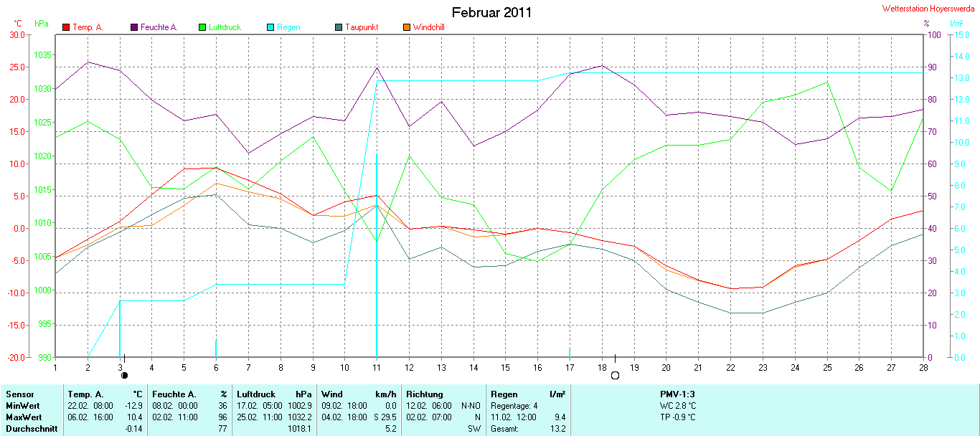Click the purple Feuchte A. legend swatch
980x436 pixels.
click(x=133, y=27)
